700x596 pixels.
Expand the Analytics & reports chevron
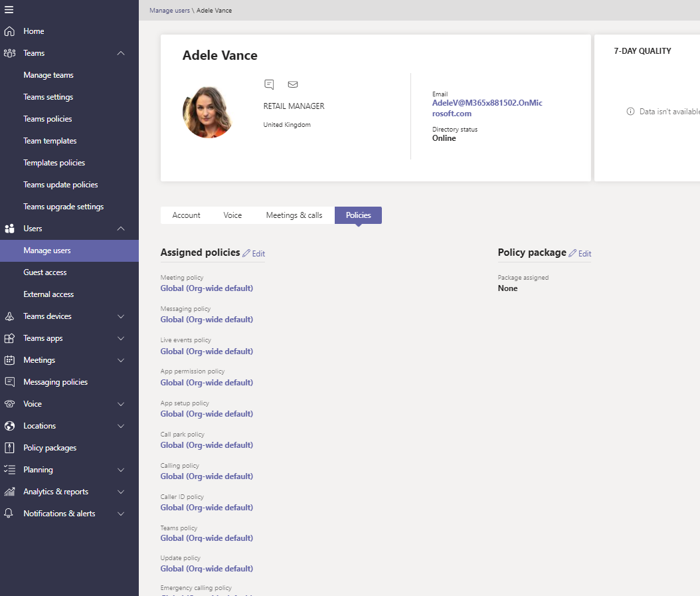pos(121,492)
